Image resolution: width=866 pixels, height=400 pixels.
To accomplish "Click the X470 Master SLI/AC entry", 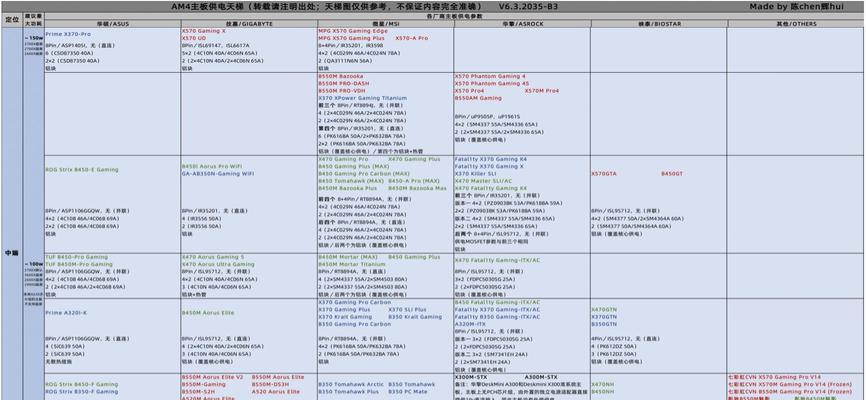I will (483, 181).
